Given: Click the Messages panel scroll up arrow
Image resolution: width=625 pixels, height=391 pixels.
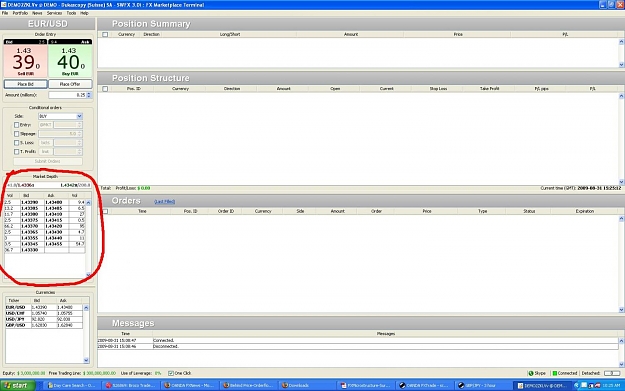Looking at the screenshot, I should 621,341.
